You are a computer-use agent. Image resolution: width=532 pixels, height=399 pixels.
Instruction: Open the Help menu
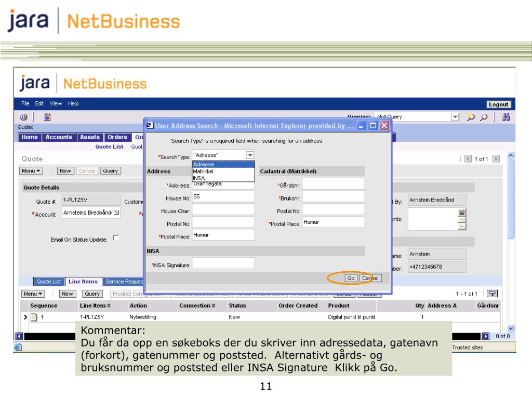tap(73, 103)
